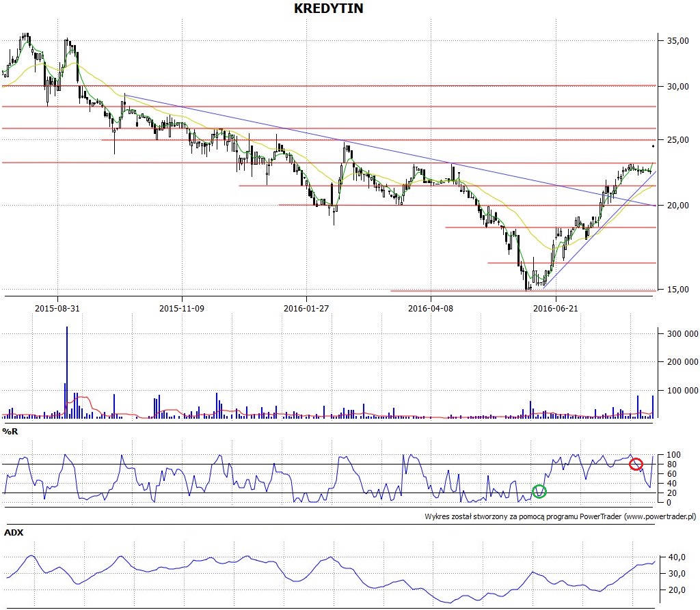Click the 30,00 price axis label
The width and height of the screenshot is (700, 610).
click(x=677, y=87)
